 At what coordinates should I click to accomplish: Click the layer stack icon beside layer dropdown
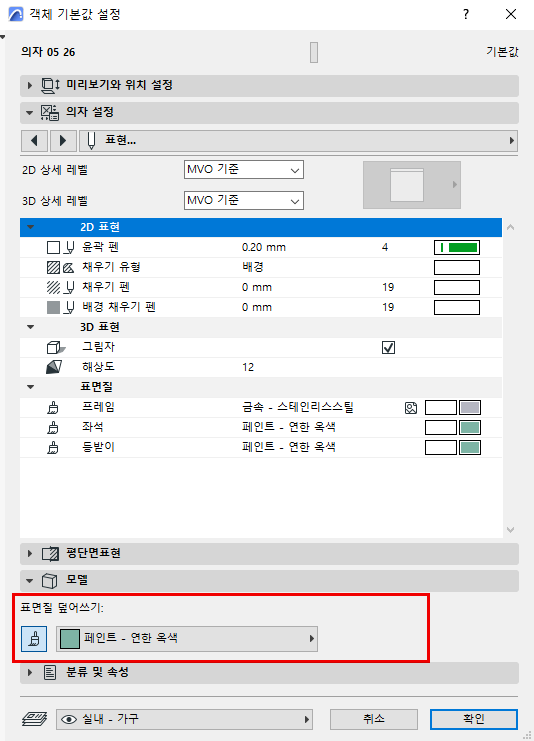pyautogui.click(x=34, y=719)
